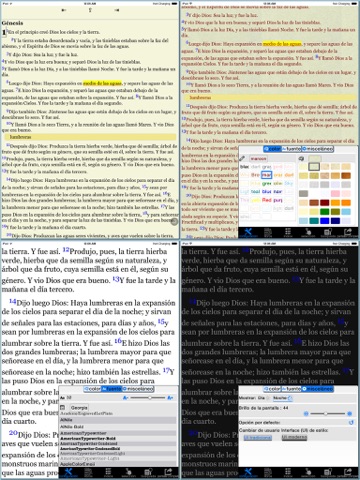The image size is (360, 480).
Task: Click the reset icon beside Opción por defecto
Action: [x=351, y=422]
